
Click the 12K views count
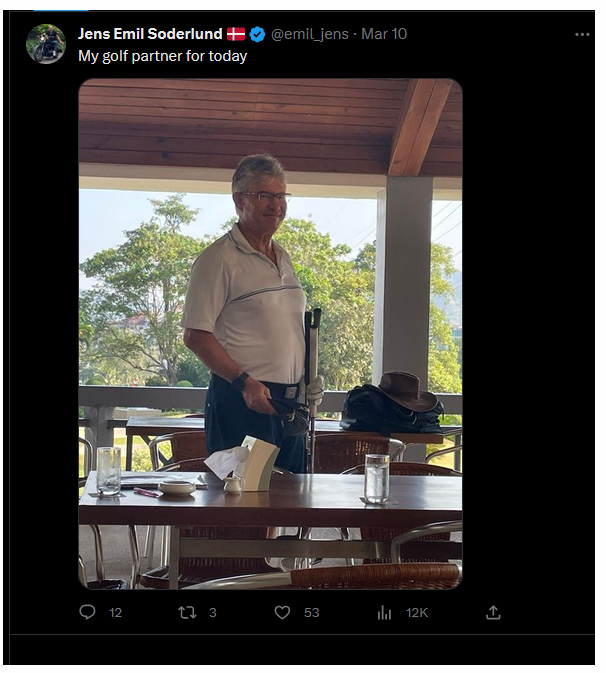[x=417, y=612]
